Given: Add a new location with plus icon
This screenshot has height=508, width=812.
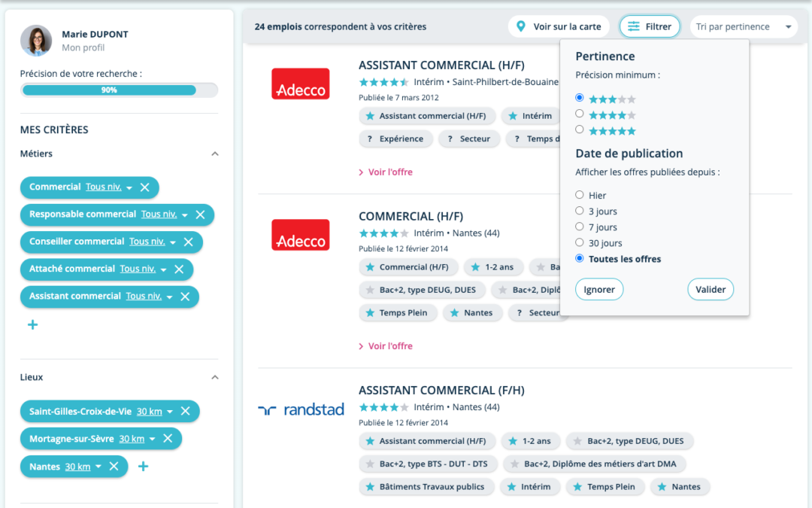Looking at the screenshot, I should (143, 467).
